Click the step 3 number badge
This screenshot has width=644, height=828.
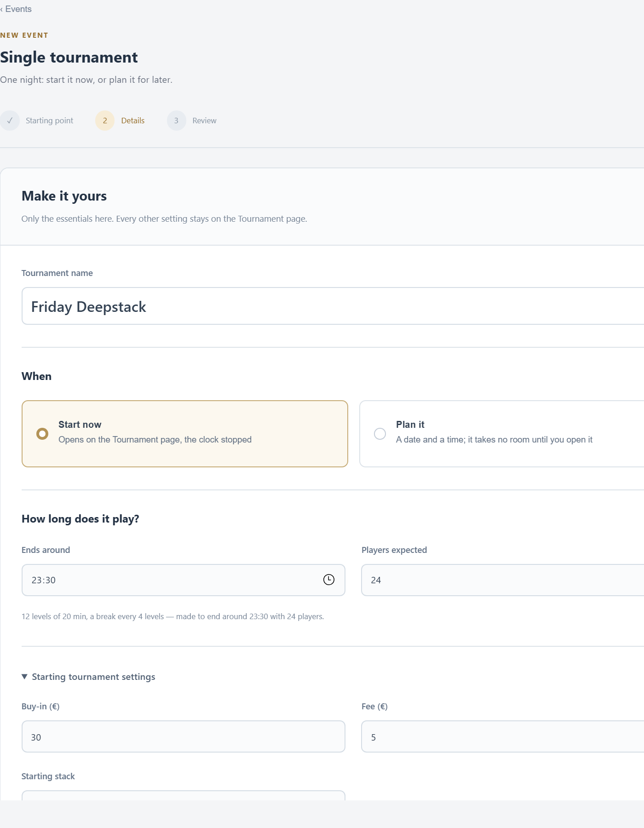pos(176,121)
